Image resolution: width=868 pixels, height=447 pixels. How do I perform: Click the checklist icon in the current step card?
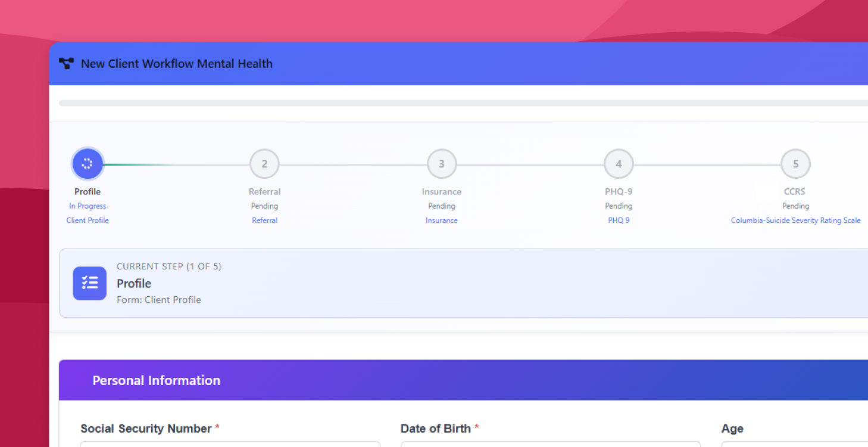(89, 283)
